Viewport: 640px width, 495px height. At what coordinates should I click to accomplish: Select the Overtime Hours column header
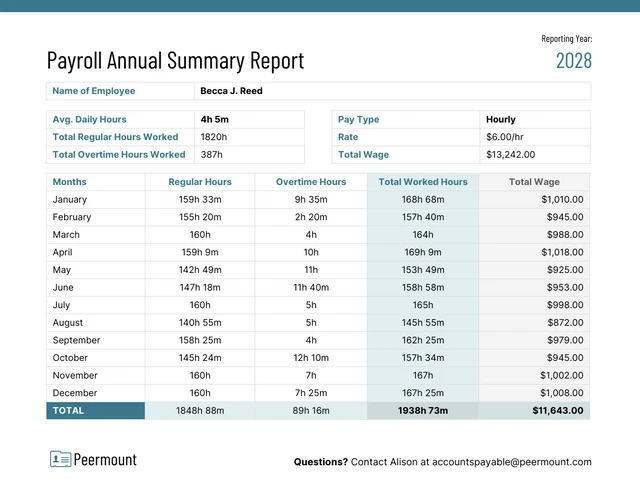pos(311,182)
